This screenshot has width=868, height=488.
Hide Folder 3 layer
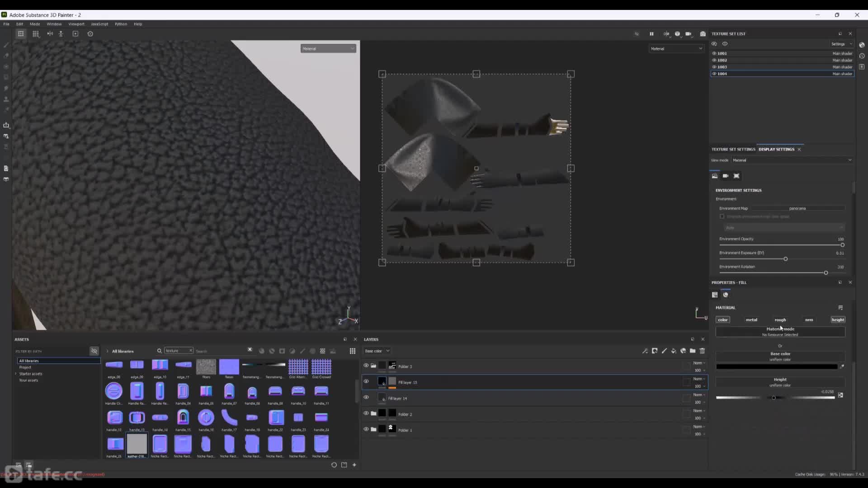pyautogui.click(x=366, y=366)
